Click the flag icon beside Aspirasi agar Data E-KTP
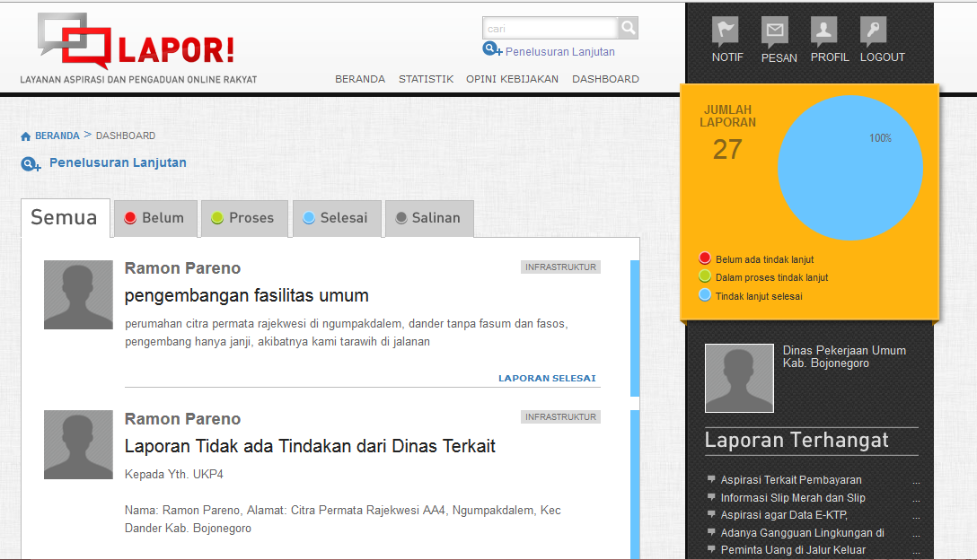 (x=711, y=514)
